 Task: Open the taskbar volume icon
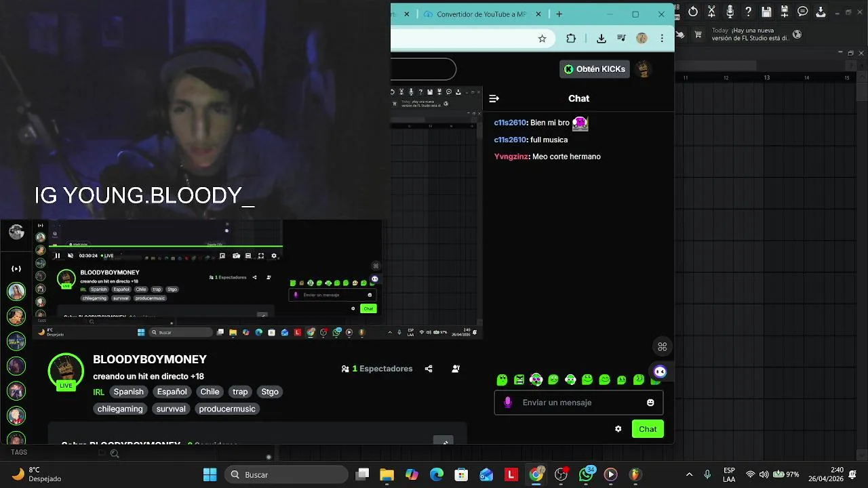point(764,474)
